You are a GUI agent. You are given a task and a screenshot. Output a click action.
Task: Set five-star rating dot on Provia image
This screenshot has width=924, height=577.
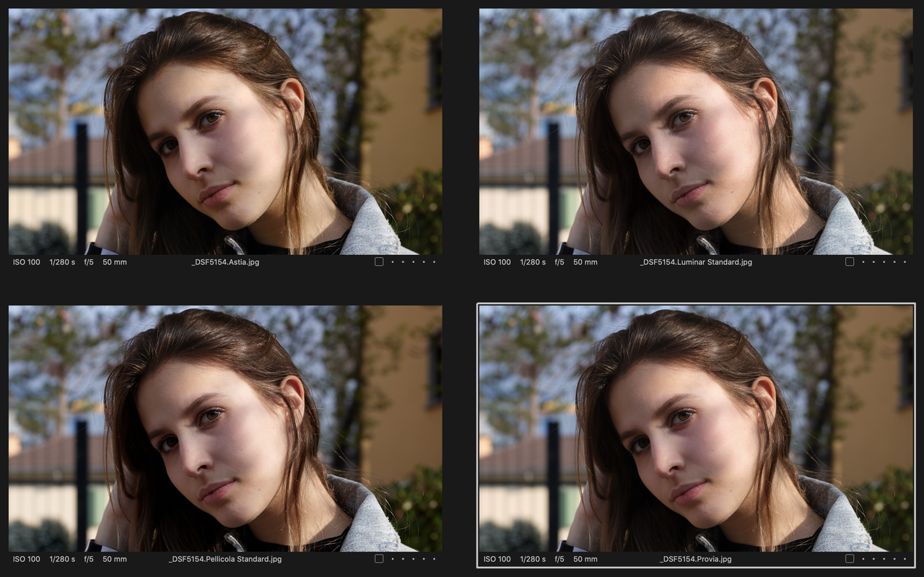[905, 559]
